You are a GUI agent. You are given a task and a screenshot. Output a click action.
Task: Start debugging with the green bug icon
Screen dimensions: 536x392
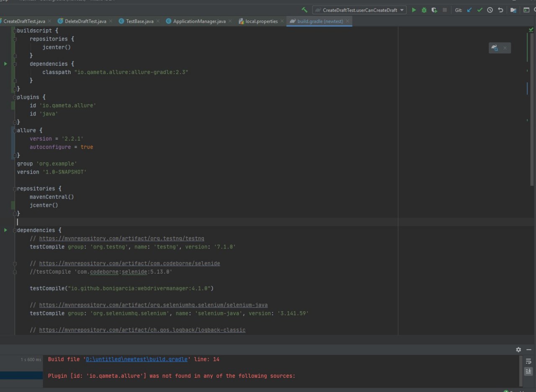tap(424, 10)
